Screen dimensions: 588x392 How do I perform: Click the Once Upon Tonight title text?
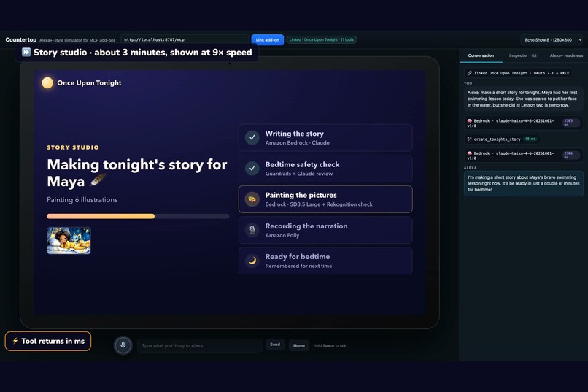click(x=89, y=83)
